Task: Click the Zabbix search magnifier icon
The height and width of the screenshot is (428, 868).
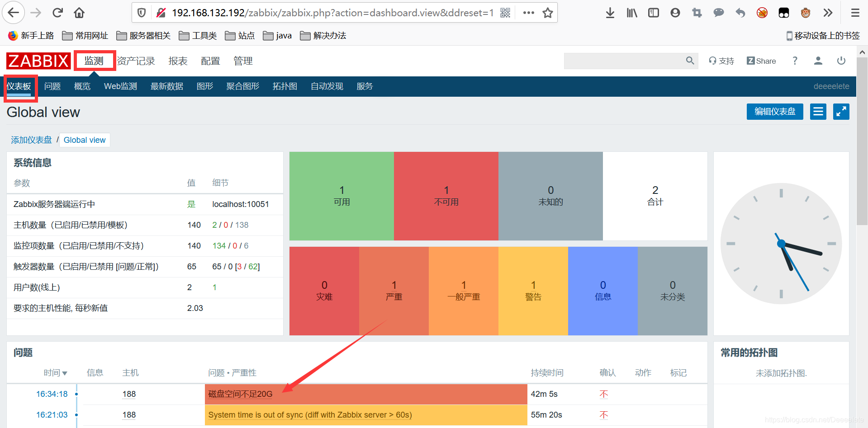Action: 690,61
